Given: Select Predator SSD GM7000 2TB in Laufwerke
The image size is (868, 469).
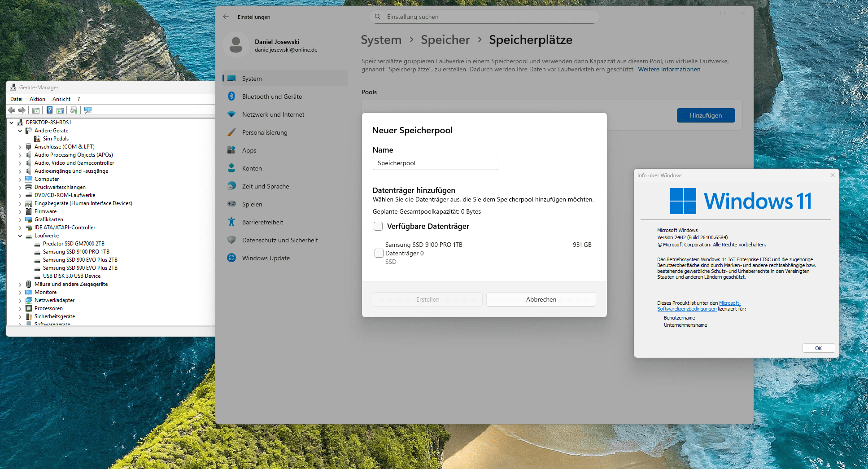Looking at the screenshot, I should 74,244.
